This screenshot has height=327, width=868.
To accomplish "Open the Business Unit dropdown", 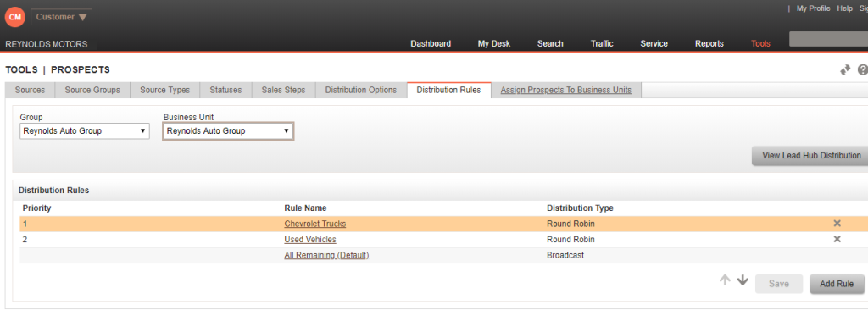I will (x=228, y=131).
